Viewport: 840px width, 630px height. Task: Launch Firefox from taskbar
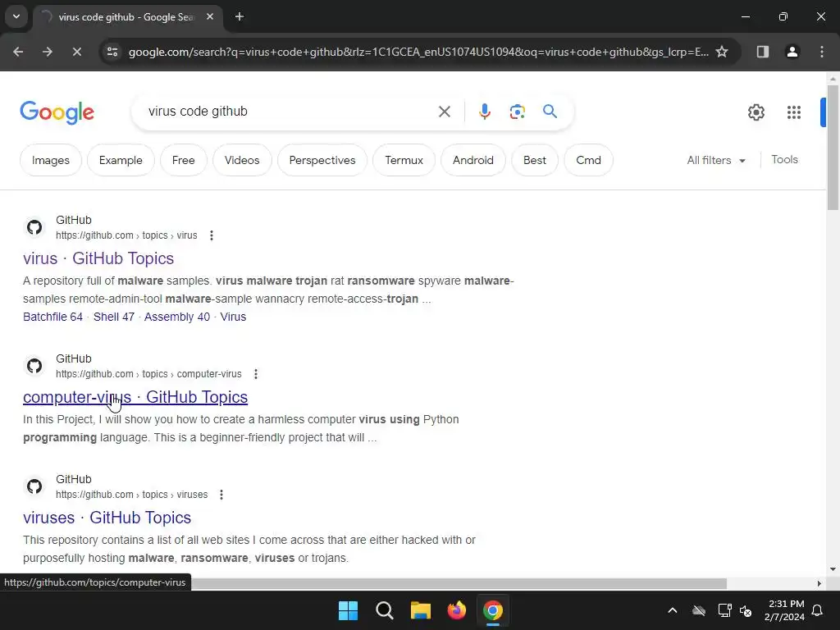click(456, 610)
